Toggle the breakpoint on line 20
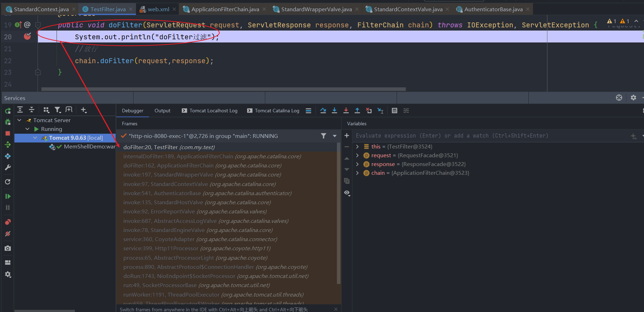This screenshot has height=312, width=644. (27, 36)
